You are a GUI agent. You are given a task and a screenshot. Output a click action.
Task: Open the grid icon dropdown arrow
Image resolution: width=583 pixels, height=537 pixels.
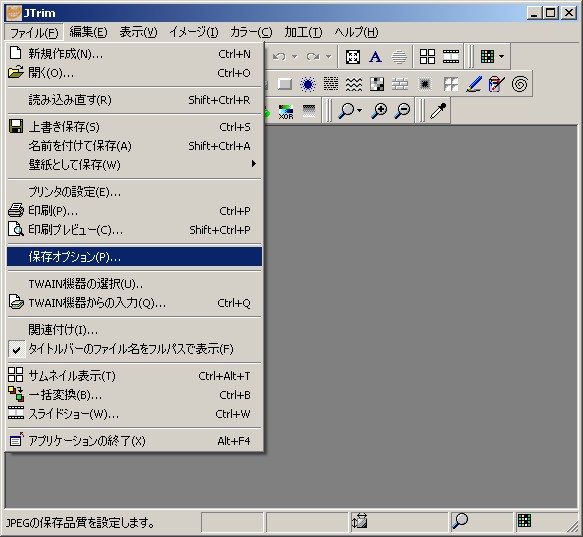(501, 57)
